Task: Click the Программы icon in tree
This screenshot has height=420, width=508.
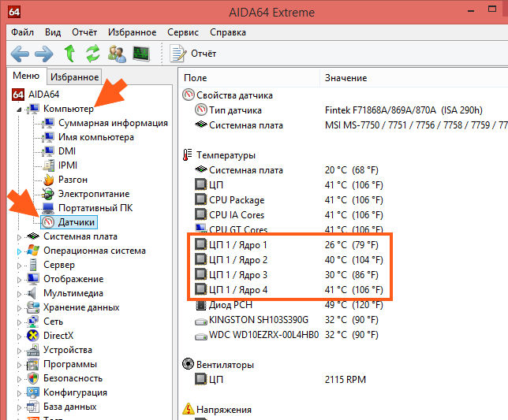Action: pos(33,364)
